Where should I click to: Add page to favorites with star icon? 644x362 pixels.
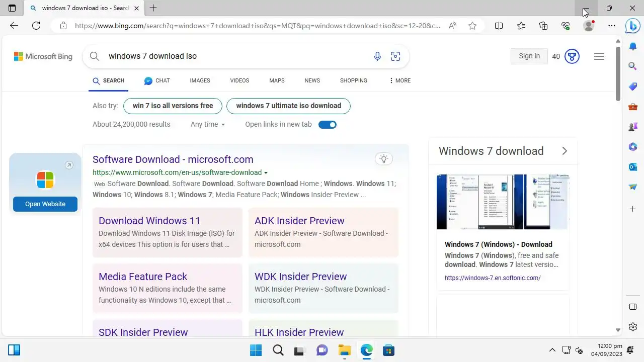[x=472, y=26]
